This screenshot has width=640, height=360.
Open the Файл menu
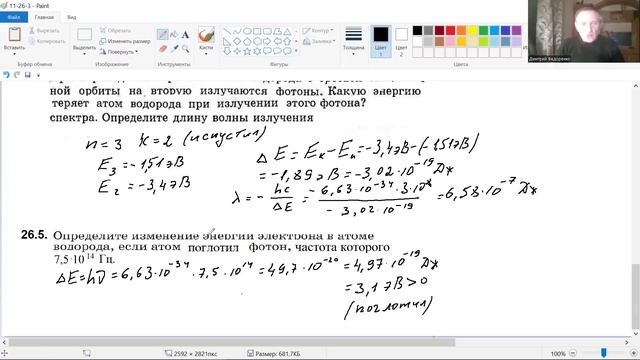point(14,17)
